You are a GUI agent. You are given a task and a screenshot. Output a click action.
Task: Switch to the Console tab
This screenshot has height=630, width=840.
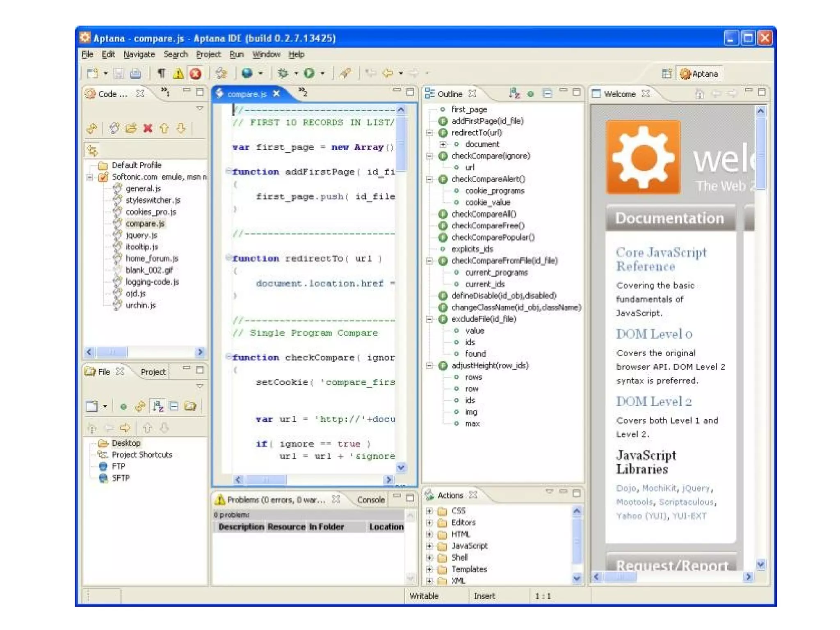coord(371,500)
